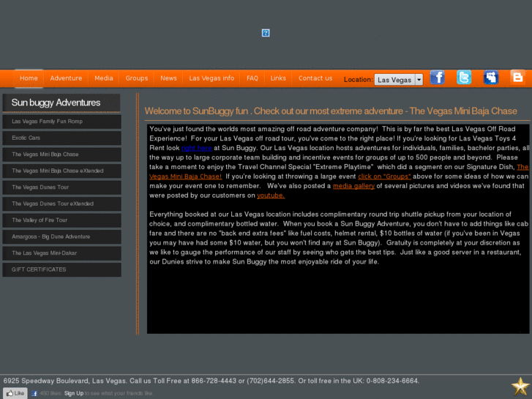Open GIFT CERTIFICATES in sidebar
Viewport: 532px width, 399px height.
coord(61,269)
